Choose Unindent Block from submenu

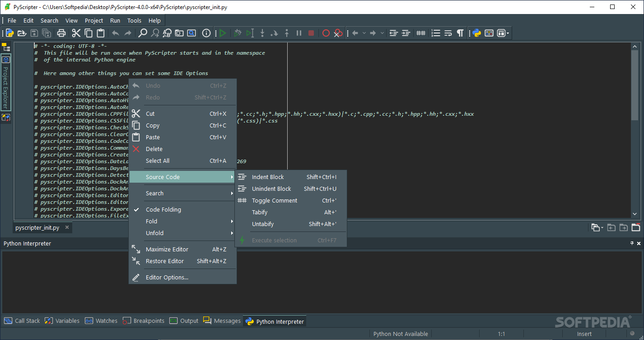click(290, 189)
